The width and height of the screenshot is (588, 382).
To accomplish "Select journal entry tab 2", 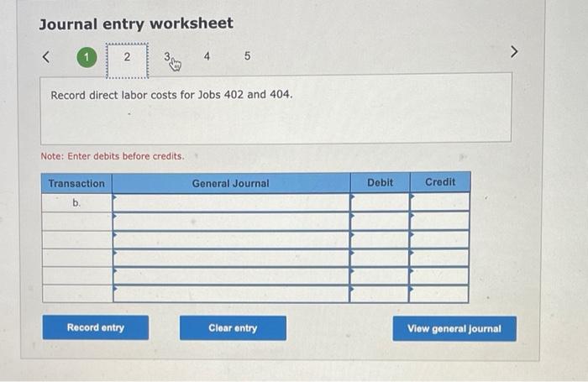I will click(x=127, y=60).
